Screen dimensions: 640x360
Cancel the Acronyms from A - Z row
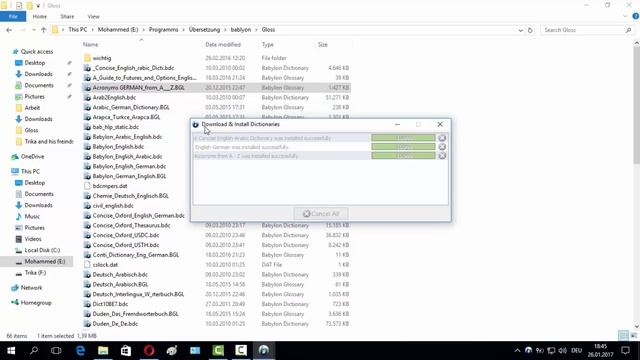click(x=442, y=156)
